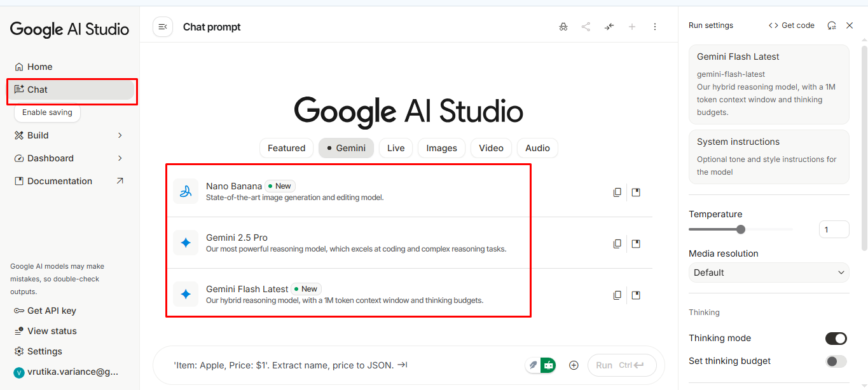This screenshot has height=390, width=868.
Task: Click the Chat prompt title
Action: point(212,27)
